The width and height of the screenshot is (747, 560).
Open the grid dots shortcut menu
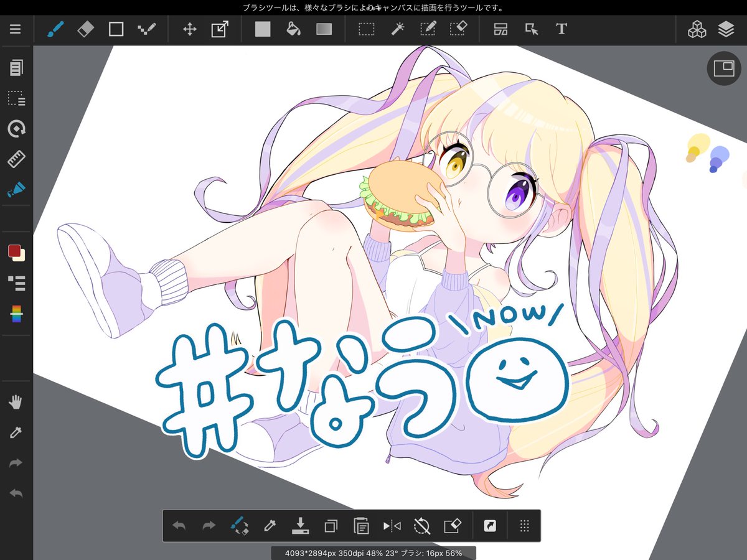point(524,526)
